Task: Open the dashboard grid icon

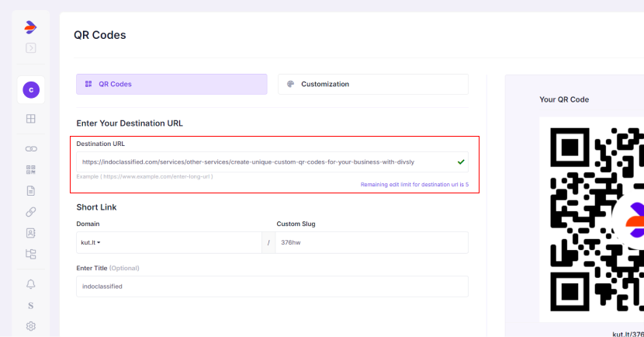Action: tap(31, 119)
